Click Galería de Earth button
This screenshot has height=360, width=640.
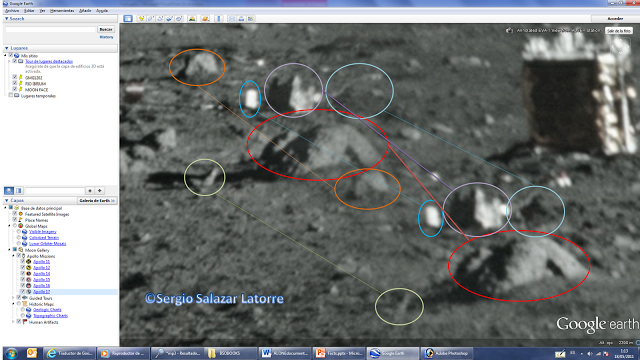pos(97,200)
